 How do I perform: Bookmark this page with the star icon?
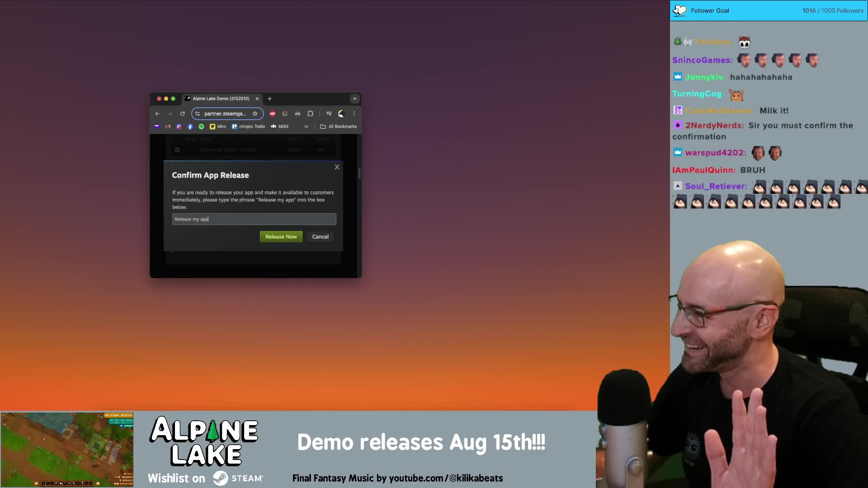255,114
